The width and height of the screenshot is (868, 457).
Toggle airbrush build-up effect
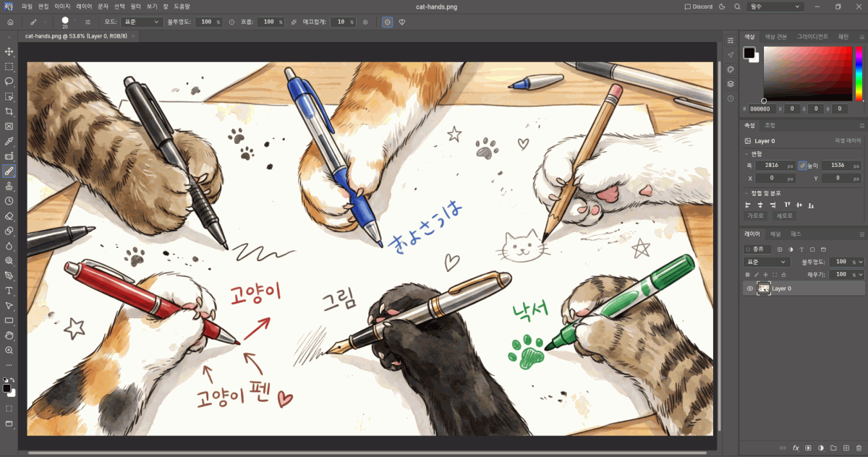coord(294,22)
